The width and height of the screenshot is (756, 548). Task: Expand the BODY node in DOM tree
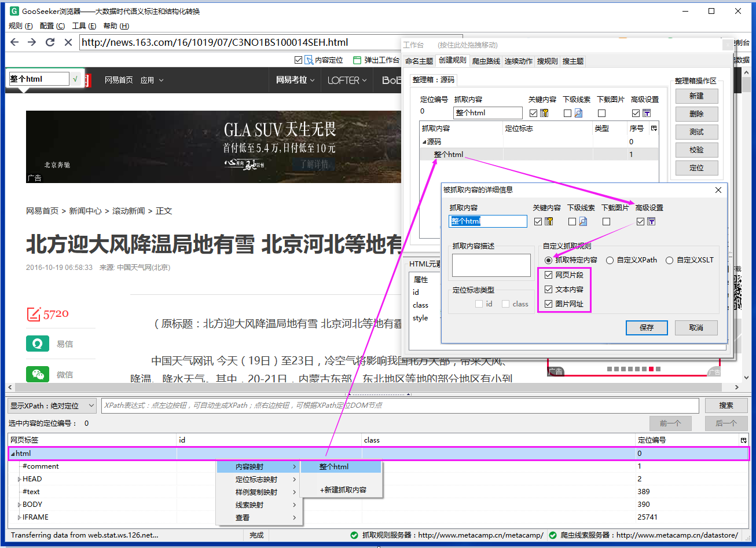click(x=20, y=505)
